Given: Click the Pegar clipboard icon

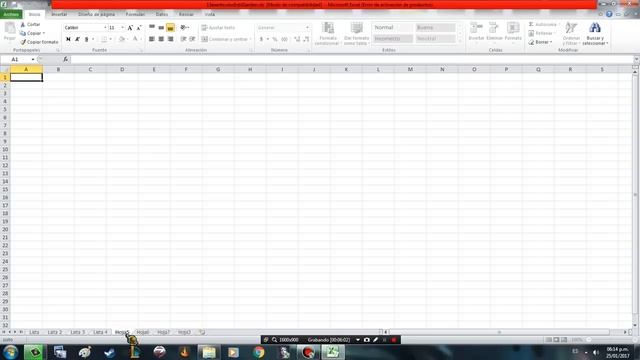Looking at the screenshot, I should coord(9,29).
